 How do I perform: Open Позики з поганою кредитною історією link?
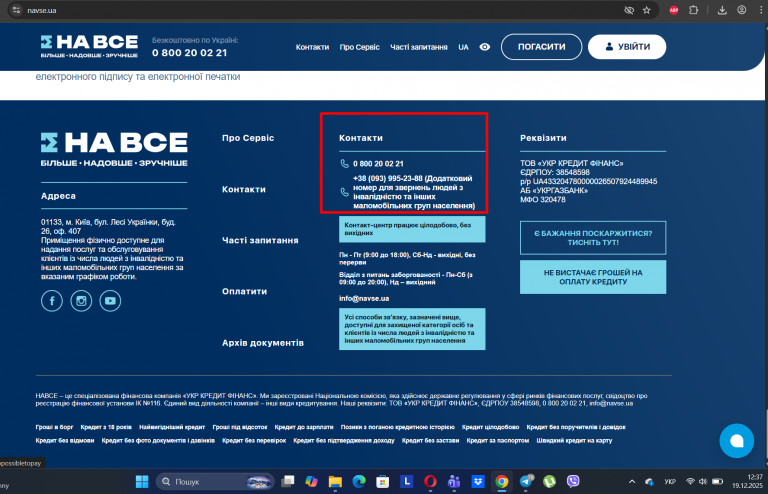click(x=398, y=427)
